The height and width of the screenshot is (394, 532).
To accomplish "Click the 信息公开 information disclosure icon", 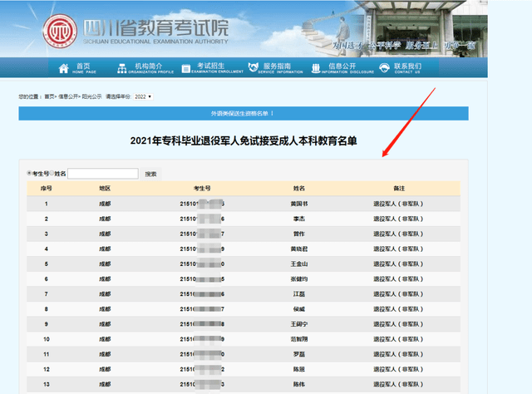I will click(x=318, y=68).
